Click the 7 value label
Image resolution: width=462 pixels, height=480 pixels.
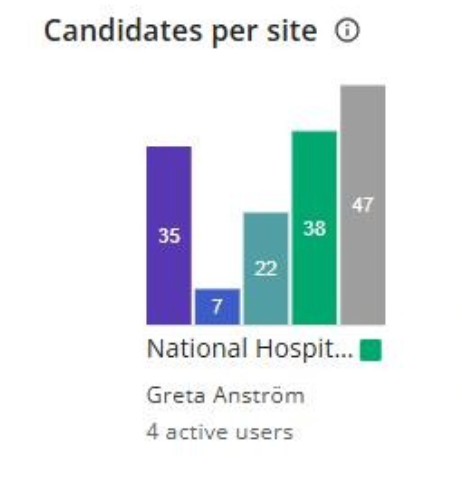(x=217, y=307)
